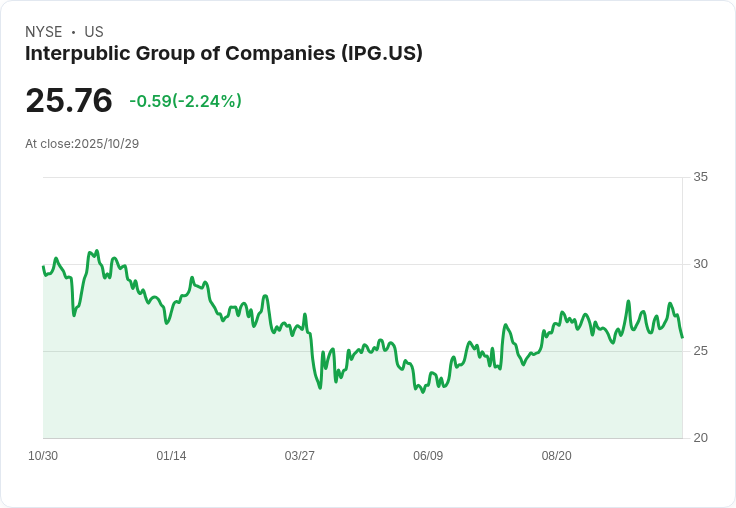This screenshot has width=736, height=508.
Task: Click the Interpublic Group of Companies title
Action: 223,53
